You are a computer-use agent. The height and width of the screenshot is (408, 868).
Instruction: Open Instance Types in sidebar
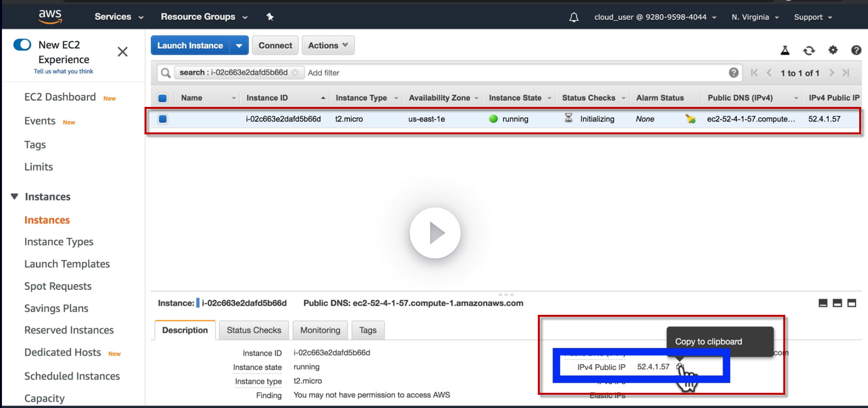tap(59, 242)
